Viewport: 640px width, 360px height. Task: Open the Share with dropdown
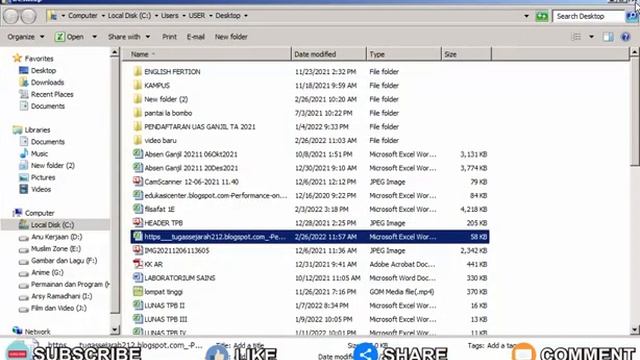point(129,37)
